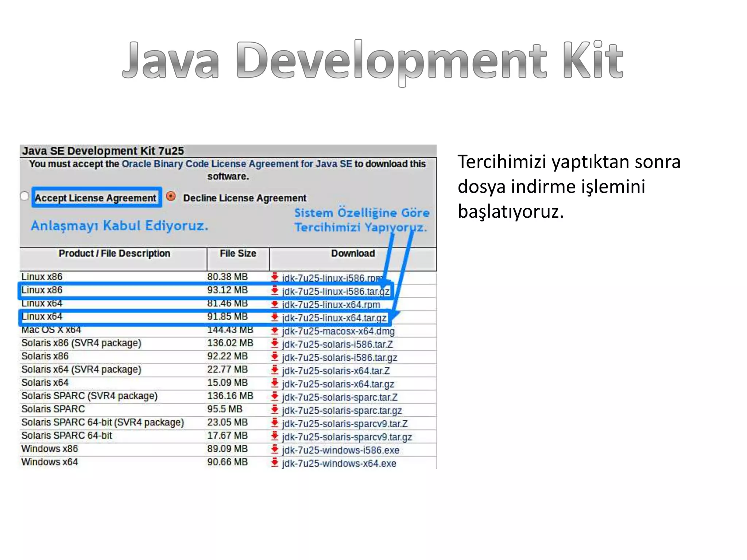Click download arrow icon for jdk-7u25-macosx-x64.dmg

[x=275, y=331]
